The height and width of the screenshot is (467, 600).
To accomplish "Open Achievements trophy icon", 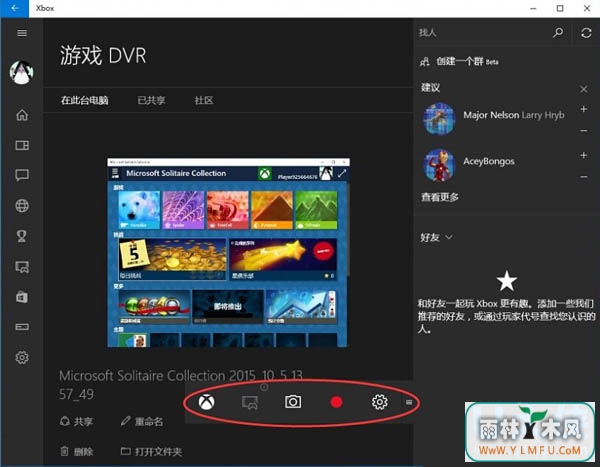I will pyautogui.click(x=22, y=236).
